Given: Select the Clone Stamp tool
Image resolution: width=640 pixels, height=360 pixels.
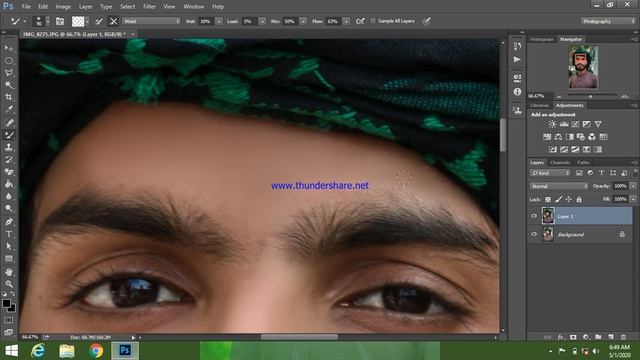Looking at the screenshot, I should pyautogui.click(x=9, y=147).
